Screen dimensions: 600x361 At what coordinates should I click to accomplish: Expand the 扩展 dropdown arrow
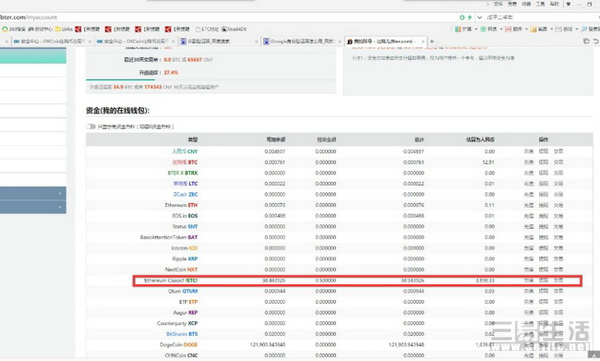(476, 29)
